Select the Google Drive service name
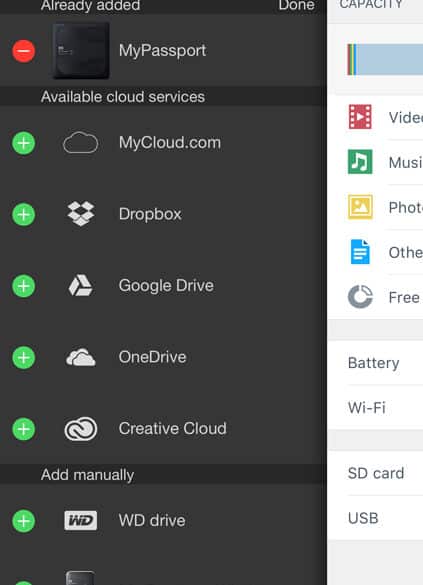Image resolution: width=423 pixels, height=585 pixels. pos(166,285)
